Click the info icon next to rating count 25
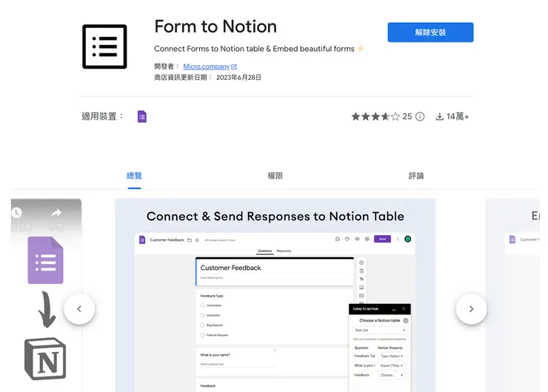This screenshot has height=392, width=548. click(x=420, y=117)
